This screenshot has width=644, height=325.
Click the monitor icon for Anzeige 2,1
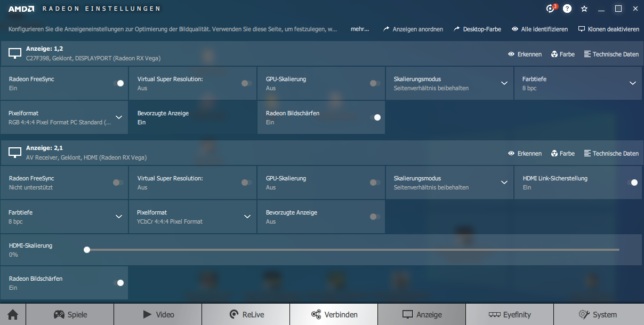pos(15,153)
